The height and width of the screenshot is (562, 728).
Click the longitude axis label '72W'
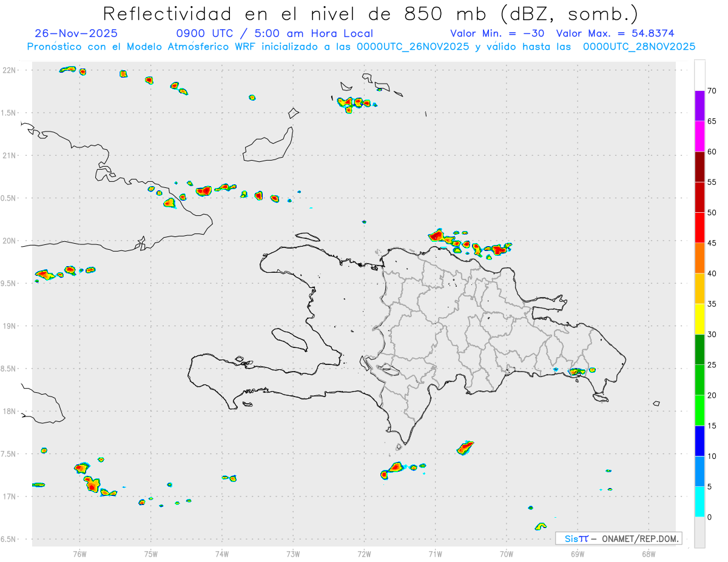click(x=364, y=554)
